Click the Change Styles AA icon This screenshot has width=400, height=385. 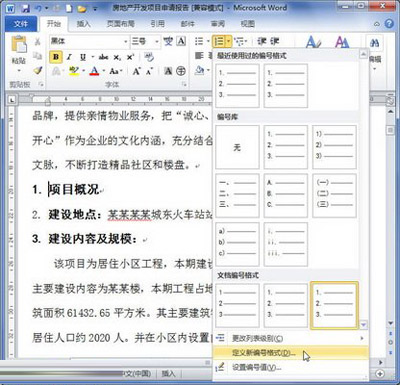click(342, 42)
